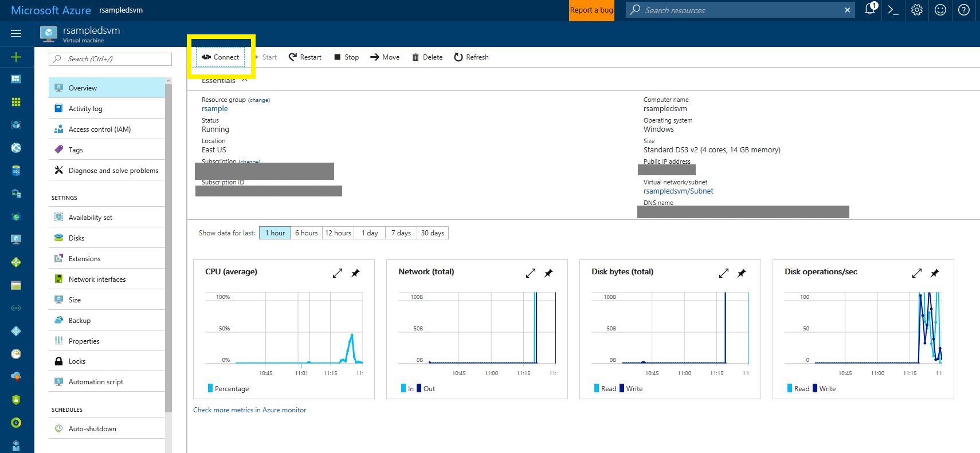Open Network interfaces settings
This screenshot has height=453, width=980.
click(107, 279)
